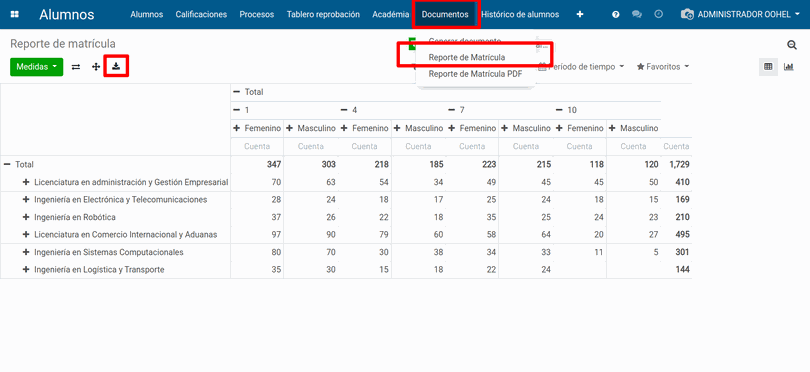Click row total 210
810x372 pixels.
click(682, 217)
